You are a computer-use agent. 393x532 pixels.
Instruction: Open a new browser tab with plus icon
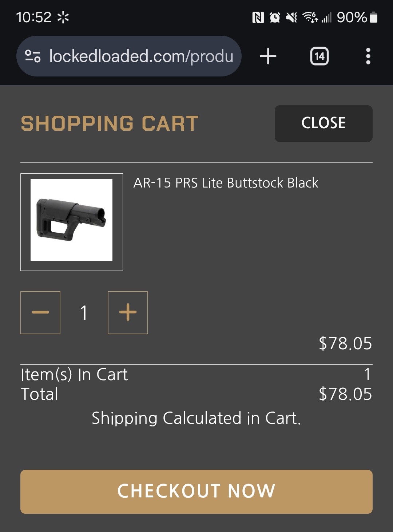pyautogui.click(x=268, y=56)
